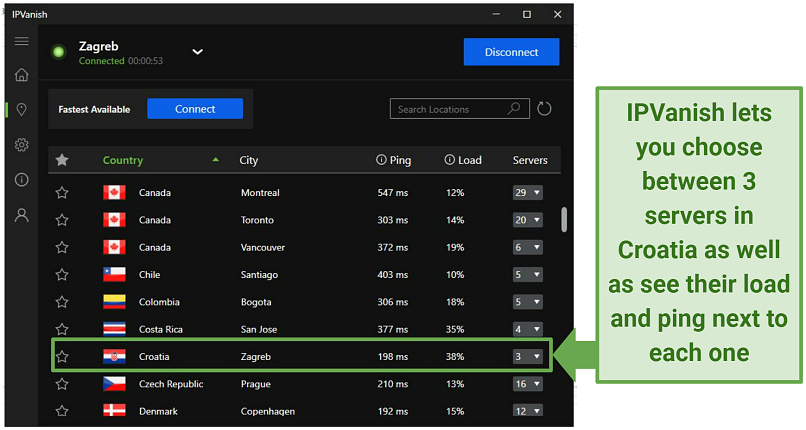Open the Copenhagen servers dropdown showing 12
806x430 pixels.
[x=527, y=411]
